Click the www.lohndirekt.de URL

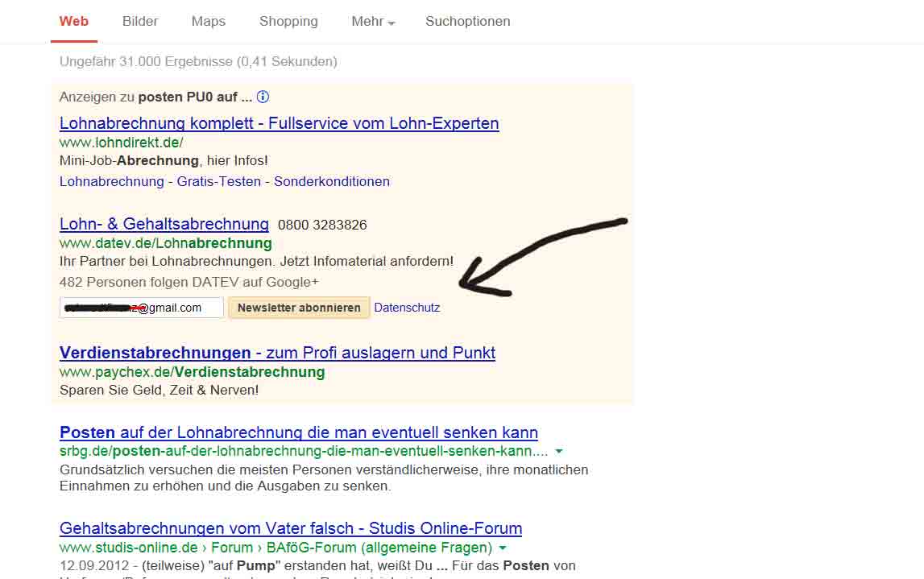[122, 143]
